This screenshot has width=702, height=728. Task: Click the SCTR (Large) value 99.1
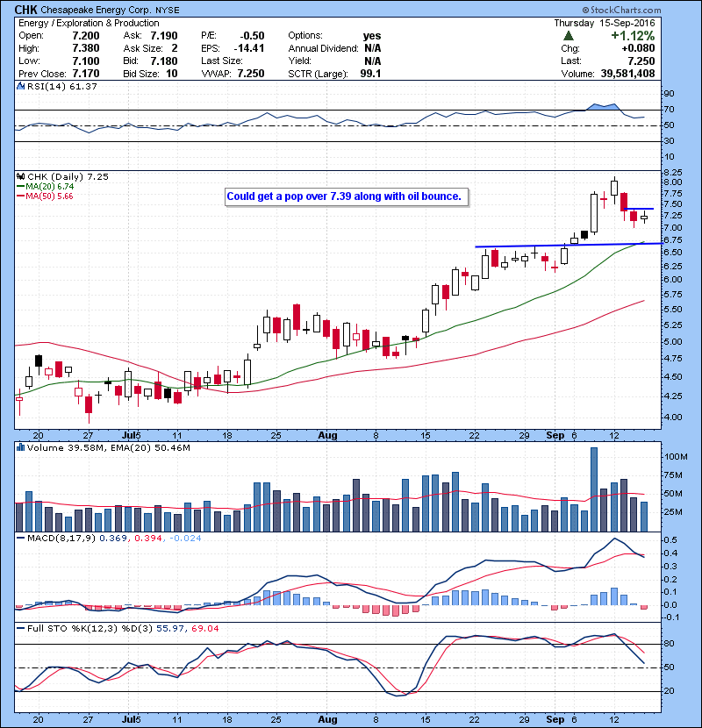(371, 74)
